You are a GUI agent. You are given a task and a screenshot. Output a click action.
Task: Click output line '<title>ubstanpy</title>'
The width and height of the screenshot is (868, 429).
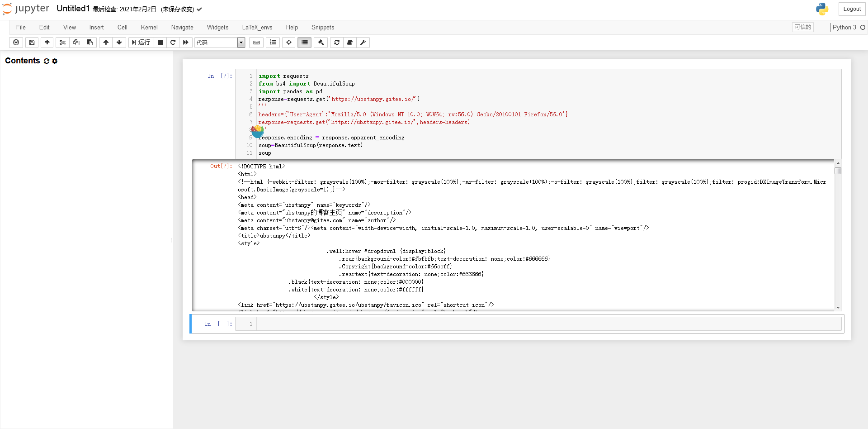[x=274, y=236]
